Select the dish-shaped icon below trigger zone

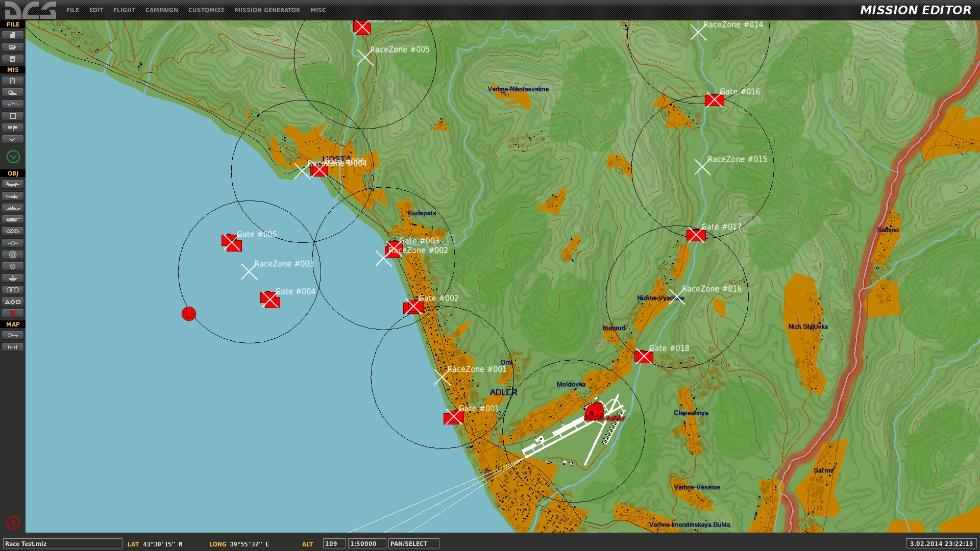(13, 278)
